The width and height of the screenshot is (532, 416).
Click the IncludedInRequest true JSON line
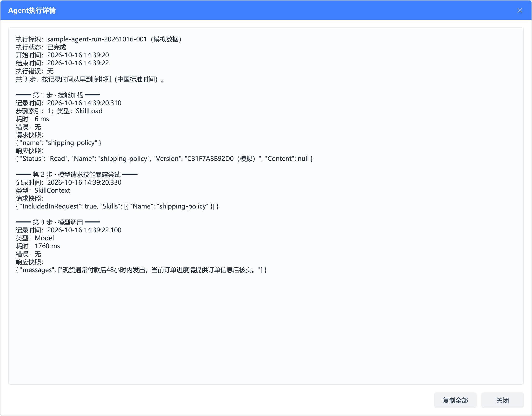tap(117, 206)
